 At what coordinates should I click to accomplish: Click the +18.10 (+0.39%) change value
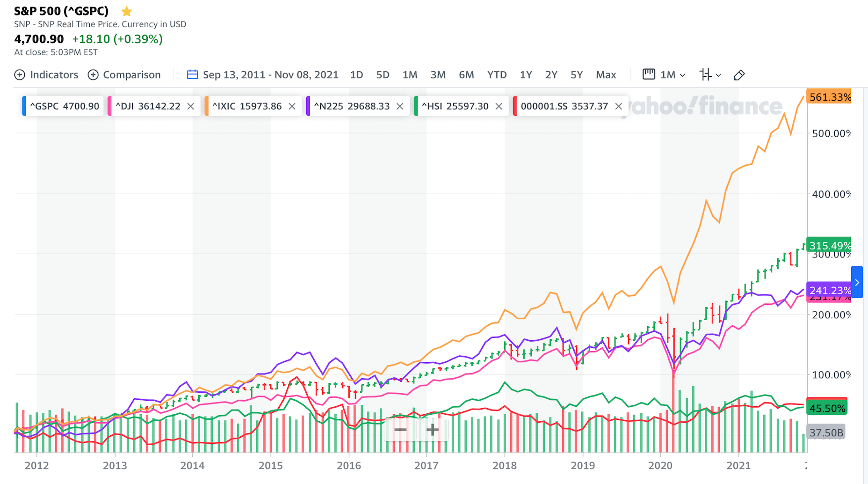117,39
